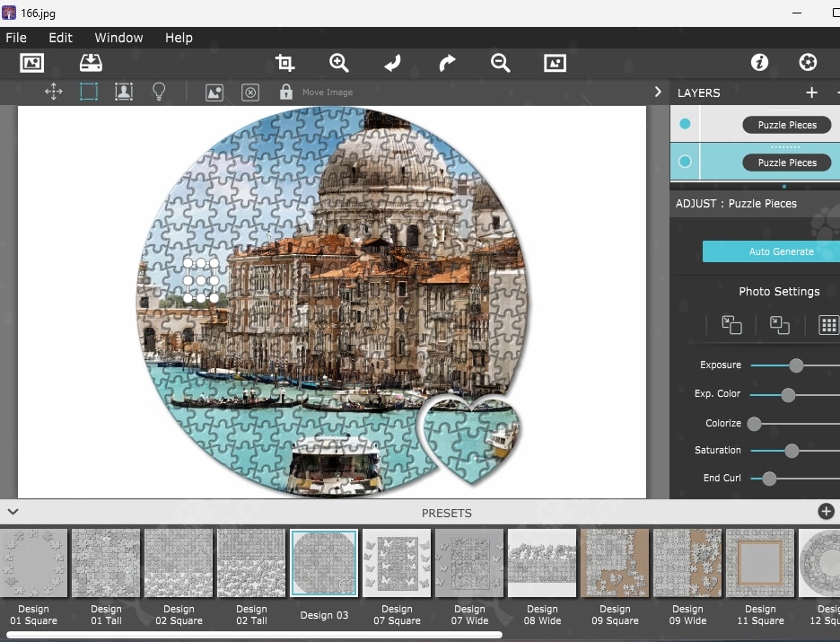Click the crop tool icon
Viewport: 840px width, 642px height.
(x=284, y=63)
